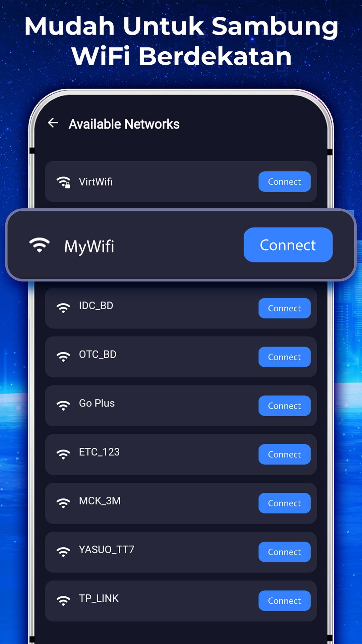This screenshot has width=362, height=644.
Task: Tap the back arrow beside Available Networks
Action: (x=53, y=123)
